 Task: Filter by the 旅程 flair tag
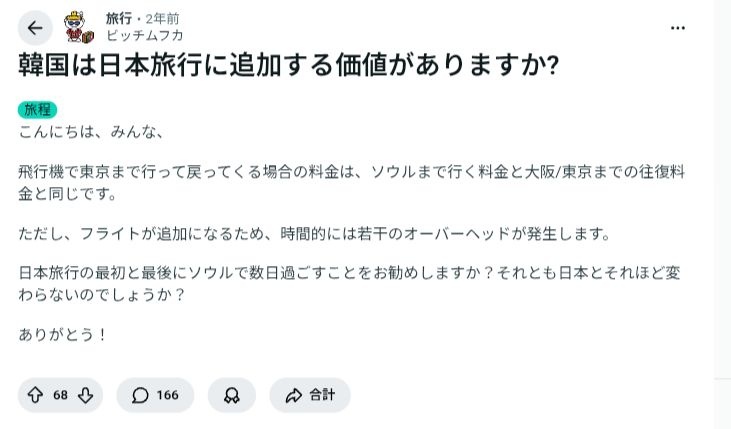37,110
